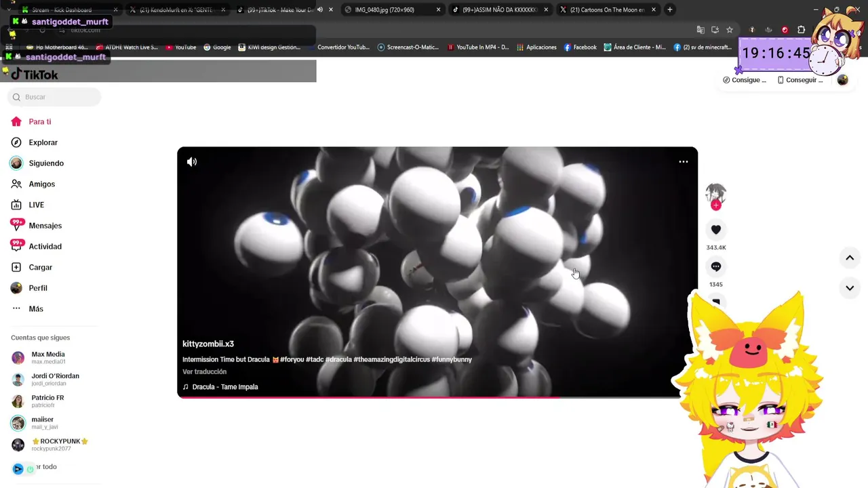This screenshot has height=488, width=868.
Task: Click the Buscar search field
Action: pos(54,97)
